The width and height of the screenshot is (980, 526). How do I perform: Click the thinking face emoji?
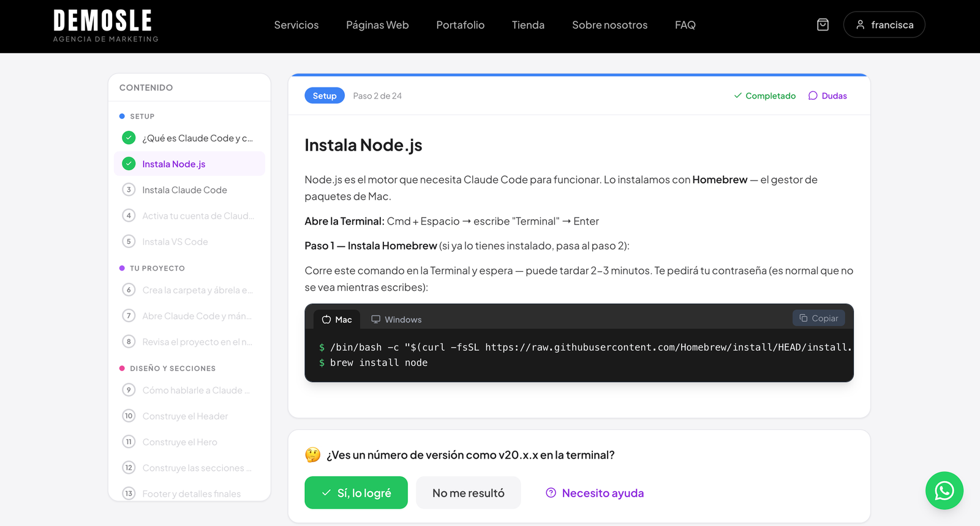(313, 455)
